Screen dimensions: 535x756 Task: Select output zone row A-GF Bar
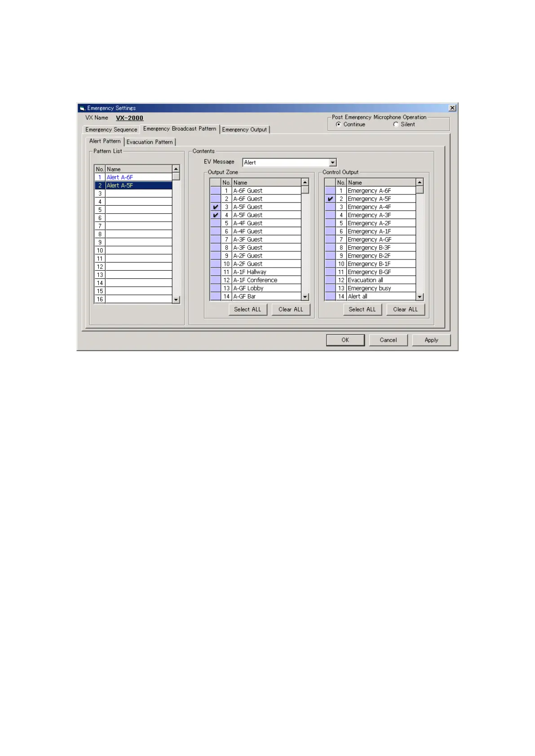pyautogui.click(x=266, y=296)
